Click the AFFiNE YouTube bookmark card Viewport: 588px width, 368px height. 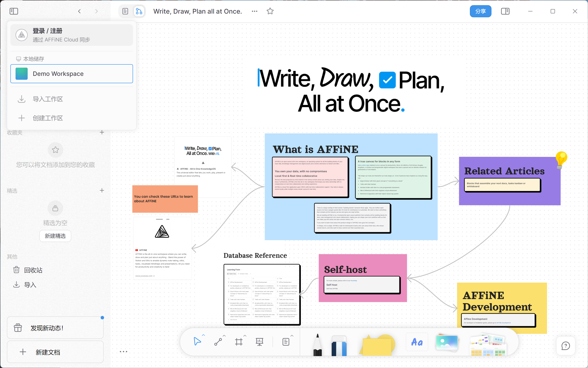(162, 248)
